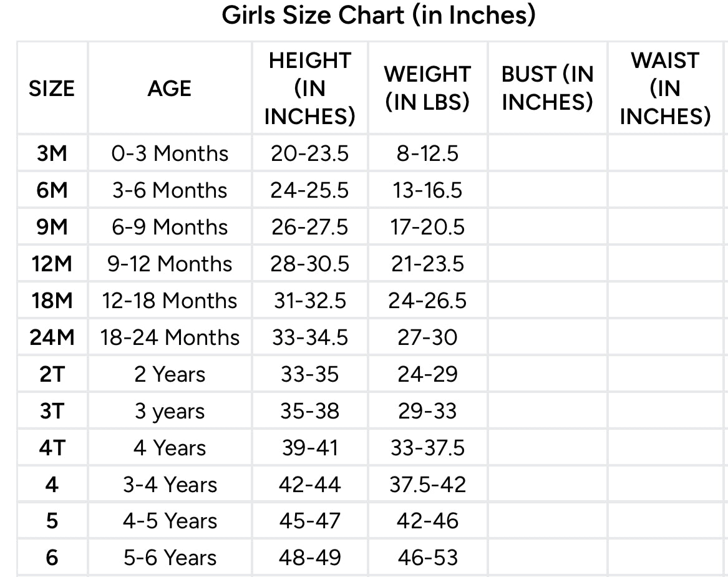
Task: Click the 12-18 Months age cell
Action: (170, 301)
